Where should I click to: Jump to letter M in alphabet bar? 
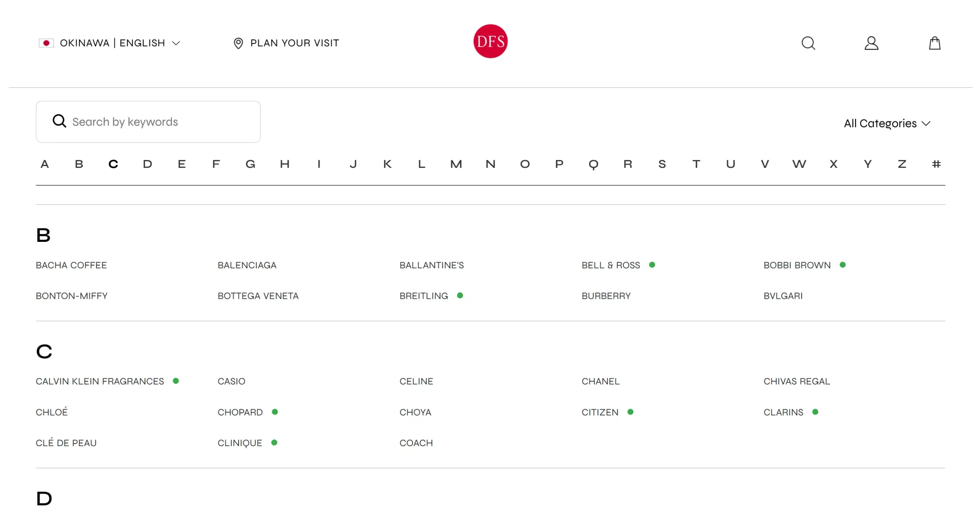456,164
